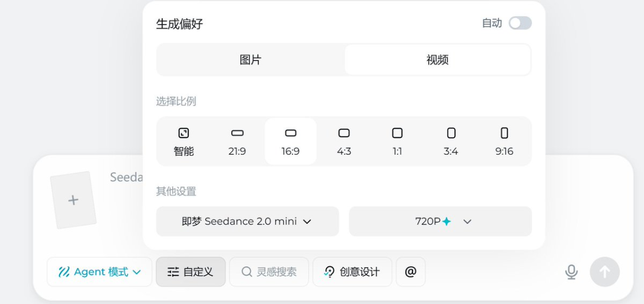Open the Agent 模式 mode dropdown
Viewport: 644px width, 304px height.
coord(100,272)
